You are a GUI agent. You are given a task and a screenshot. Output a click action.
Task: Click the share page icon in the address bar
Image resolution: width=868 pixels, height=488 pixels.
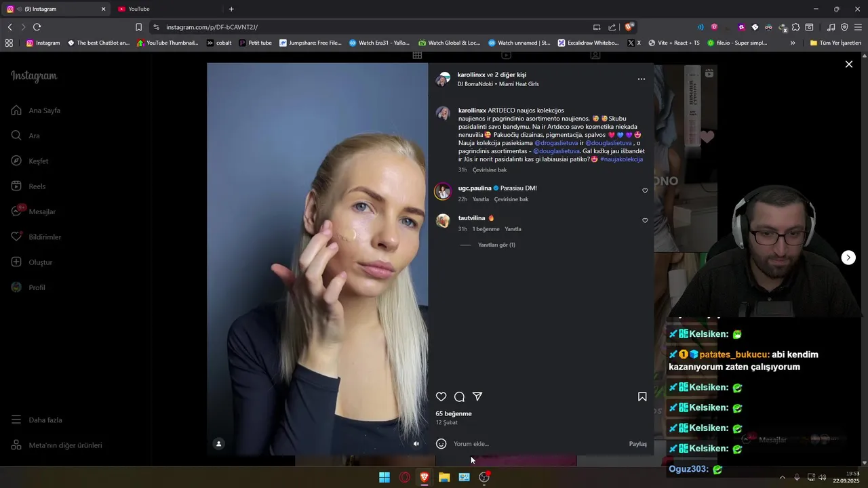click(x=612, y=27)
